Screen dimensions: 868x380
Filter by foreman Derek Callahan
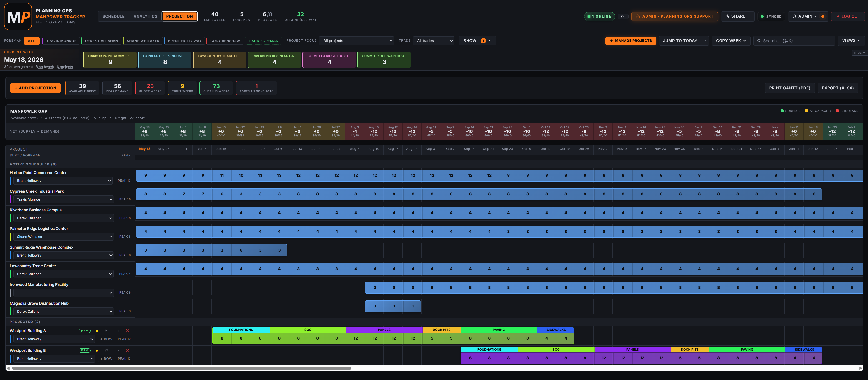101,41
